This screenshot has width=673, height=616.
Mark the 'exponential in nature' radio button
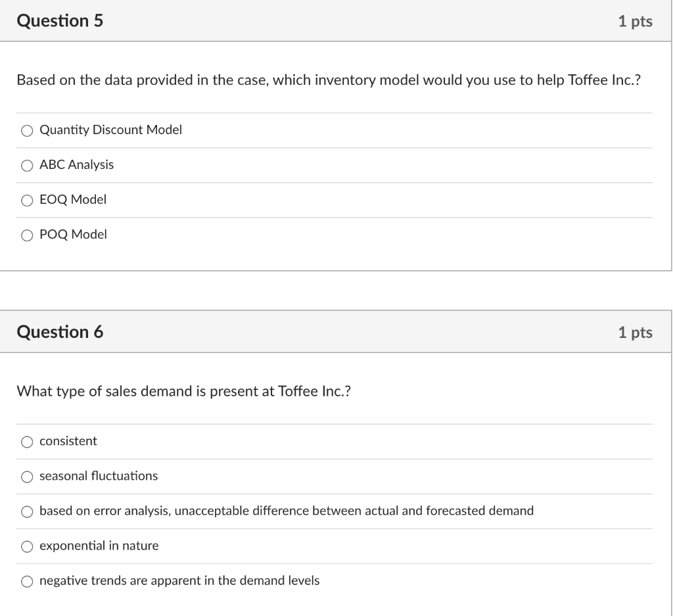click(27, 546)
